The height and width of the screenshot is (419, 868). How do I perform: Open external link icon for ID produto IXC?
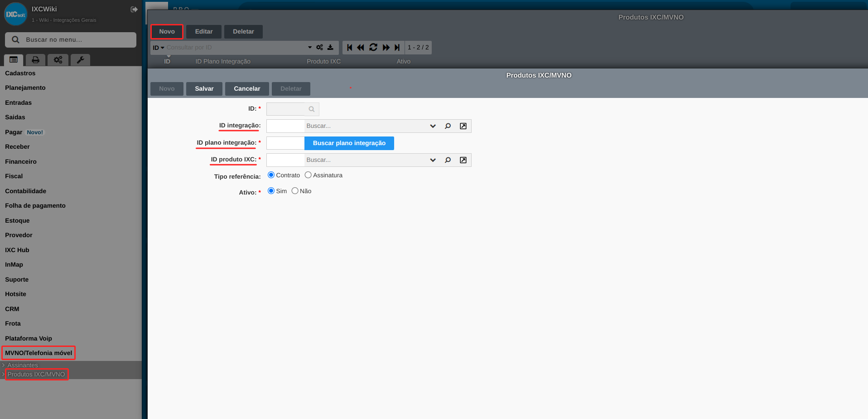(463, 160)
